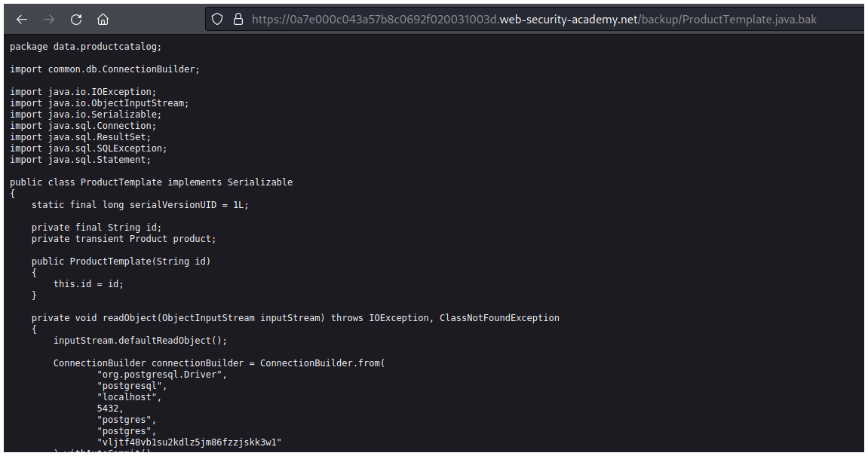868x456 pixels.
Task: Click the this.id = id assignment
Action: [88, 284]
